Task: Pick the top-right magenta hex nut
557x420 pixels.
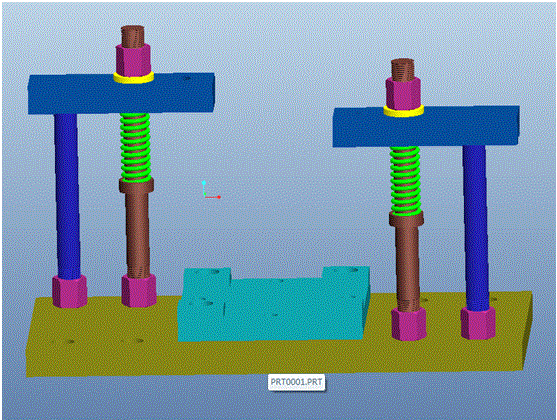Action: pos(403,93)
